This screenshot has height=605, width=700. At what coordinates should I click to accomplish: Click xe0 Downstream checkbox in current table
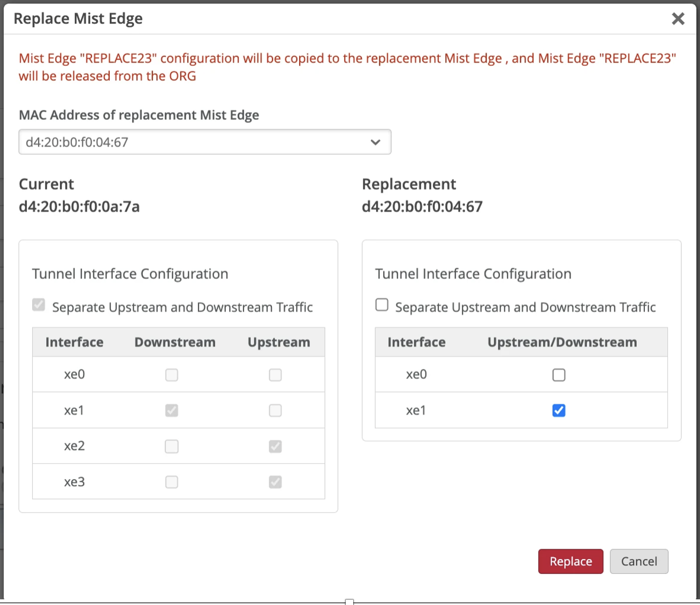(x=172, y=375)
